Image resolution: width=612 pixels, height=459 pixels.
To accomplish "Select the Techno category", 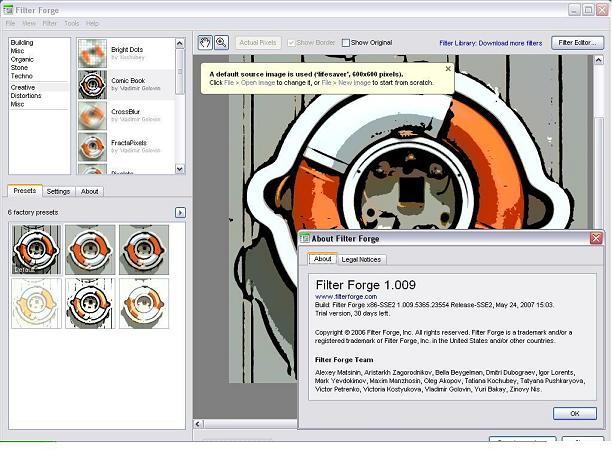I will point(21,76).
